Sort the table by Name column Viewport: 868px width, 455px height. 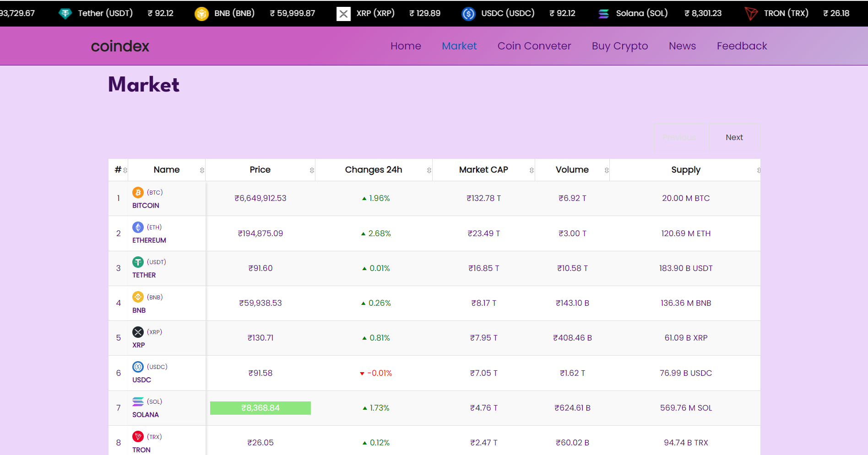(x=167, y=170)
